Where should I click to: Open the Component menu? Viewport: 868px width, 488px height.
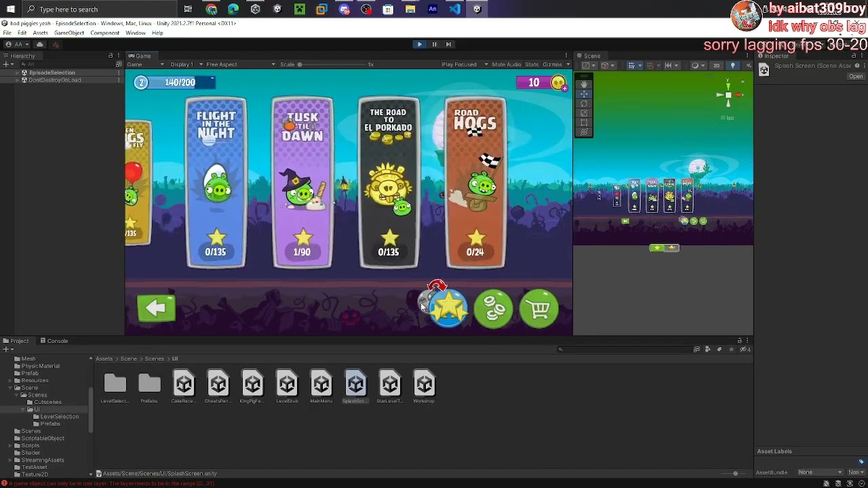tap(105, 33)
